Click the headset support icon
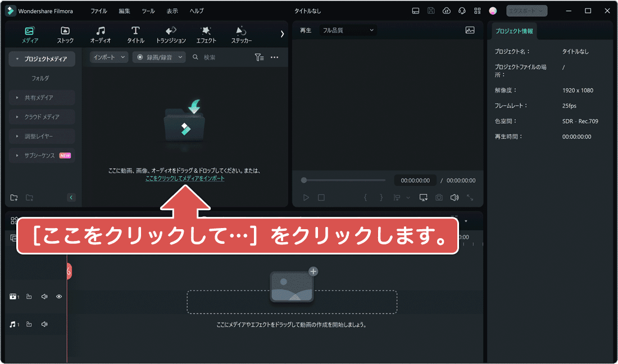The height and width of the screenshot is (364, 618). (x=462, y=11)
